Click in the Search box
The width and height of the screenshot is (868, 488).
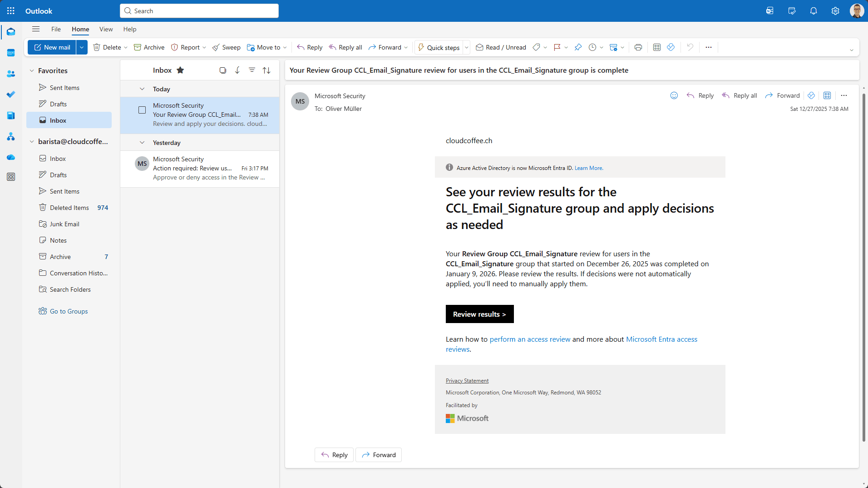click(x=200, y=11)
